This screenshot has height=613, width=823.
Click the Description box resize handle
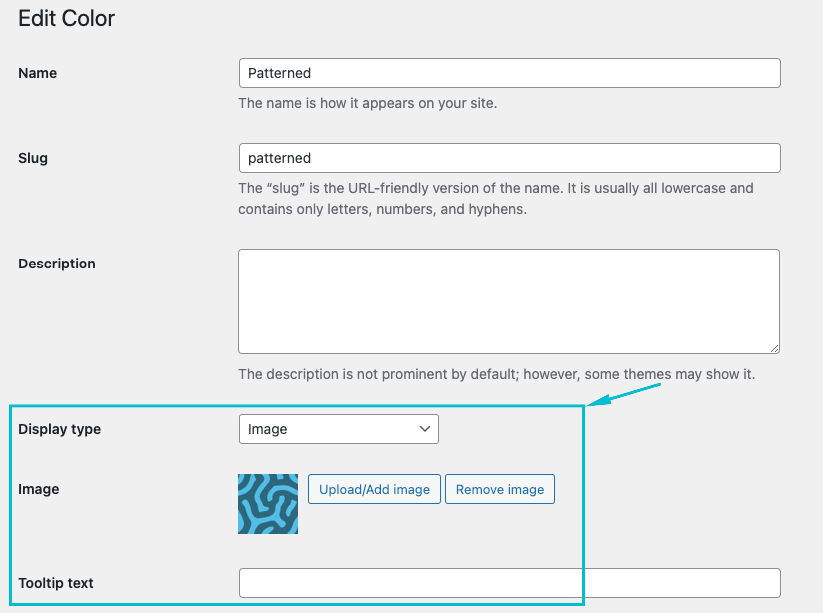tap(774, 347)
